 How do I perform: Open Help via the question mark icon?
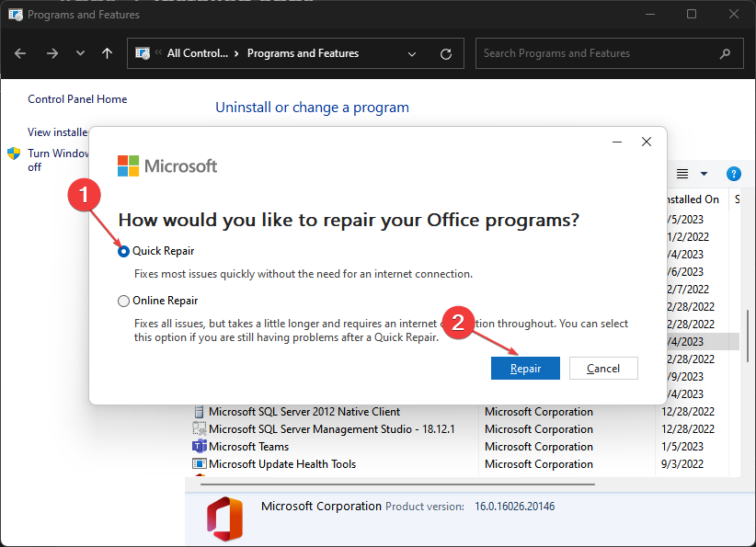click(733, 174)
